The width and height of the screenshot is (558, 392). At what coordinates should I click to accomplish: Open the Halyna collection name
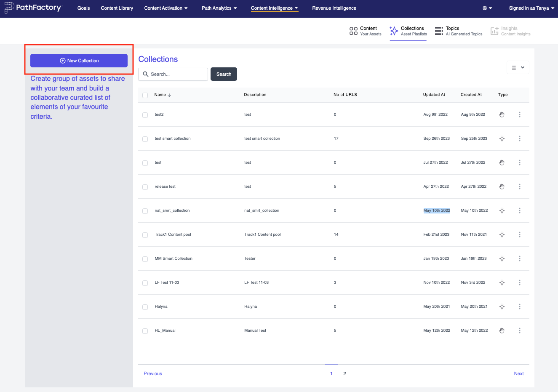click(161, 307)
